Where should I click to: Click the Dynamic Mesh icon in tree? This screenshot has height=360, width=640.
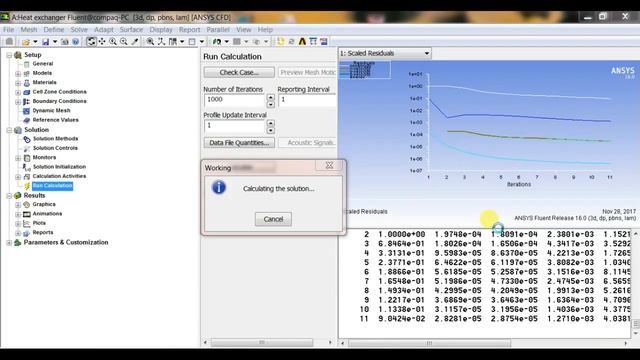point(27,111)
